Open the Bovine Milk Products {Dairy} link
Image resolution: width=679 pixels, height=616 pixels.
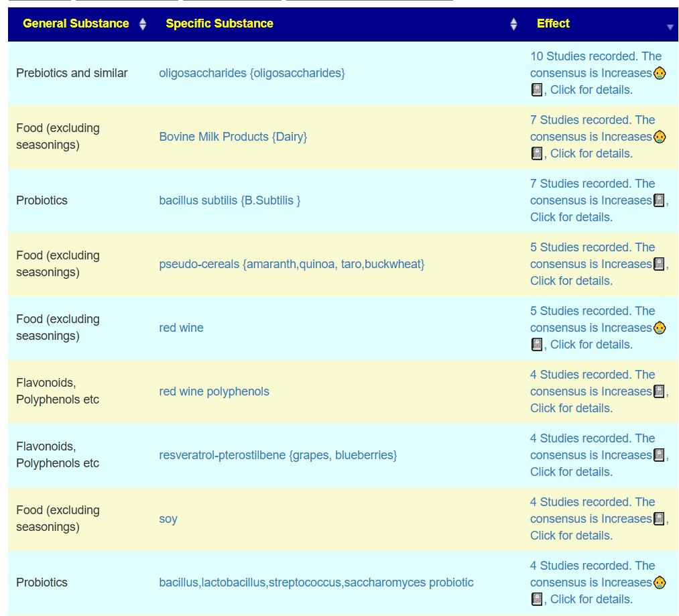pyautogui.click(x=233, y=137)
